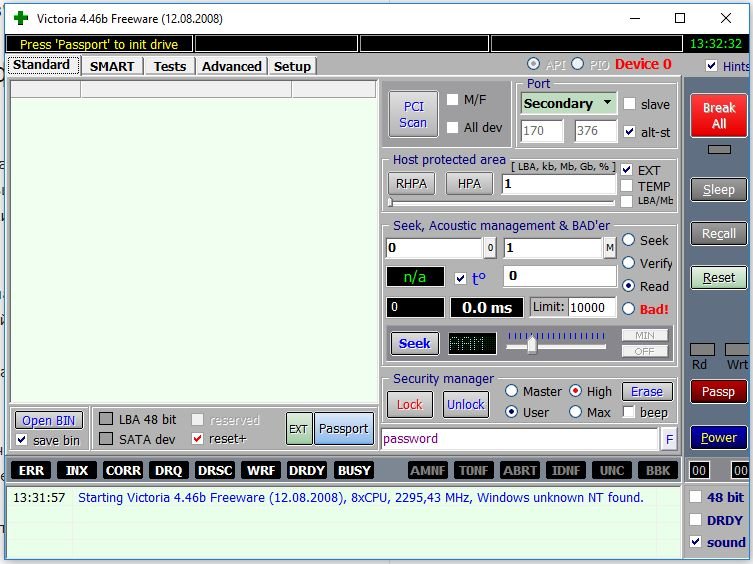The width and height of the screenshot is (753, 564).
Task: Switch to the Standard tab
Action: coord(43,65)
